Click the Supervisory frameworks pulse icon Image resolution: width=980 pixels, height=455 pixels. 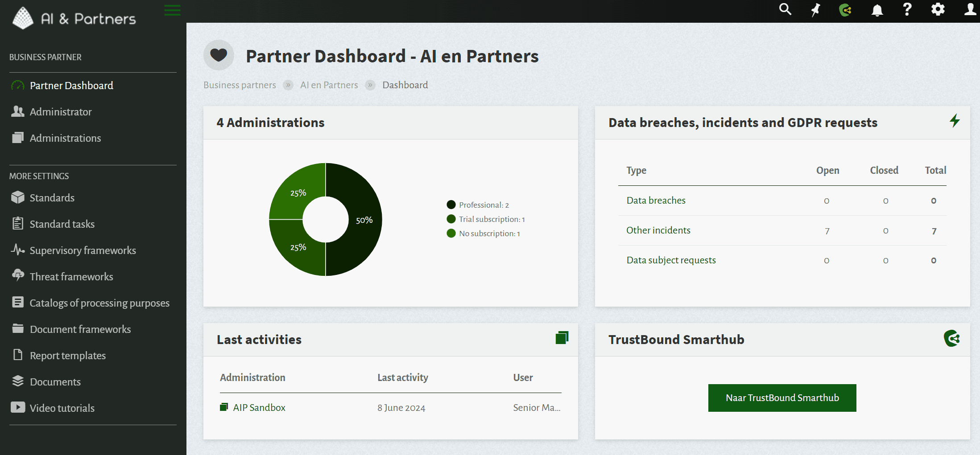tap(18, 250)
